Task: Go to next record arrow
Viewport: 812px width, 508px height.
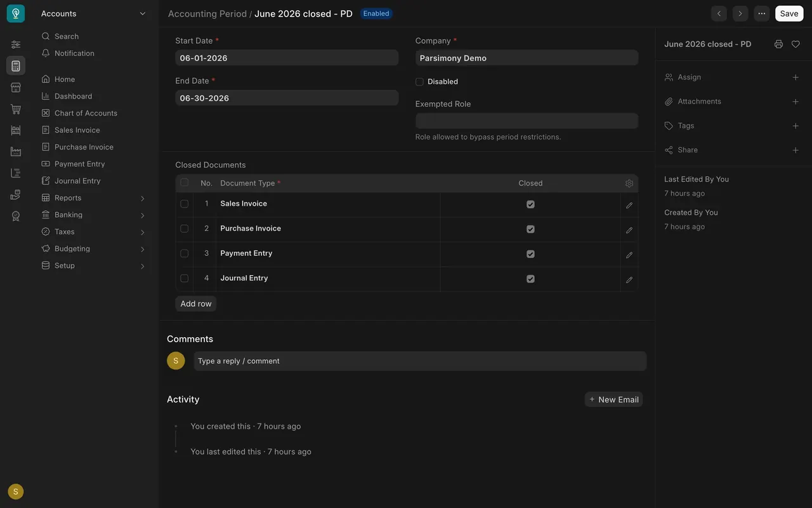Action: [x=740, y=13]
